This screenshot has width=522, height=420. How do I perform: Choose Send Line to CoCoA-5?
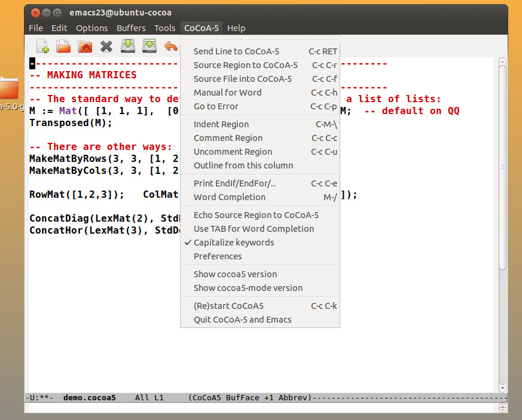(260, 51)
